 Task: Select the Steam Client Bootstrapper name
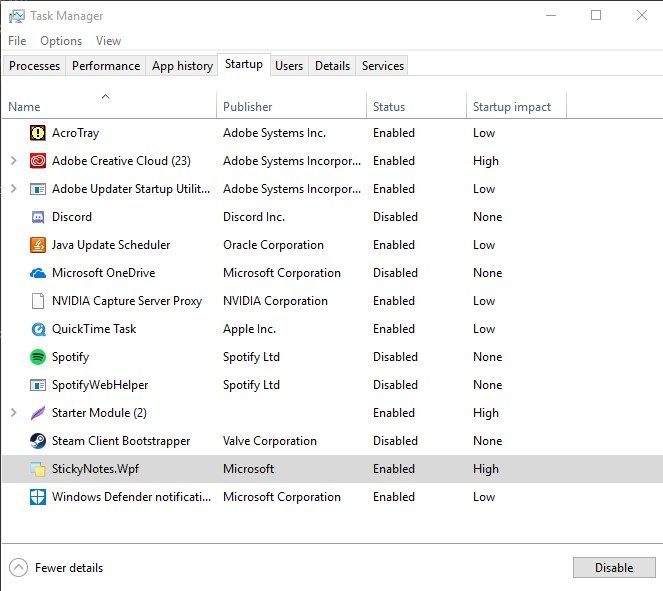121,441
